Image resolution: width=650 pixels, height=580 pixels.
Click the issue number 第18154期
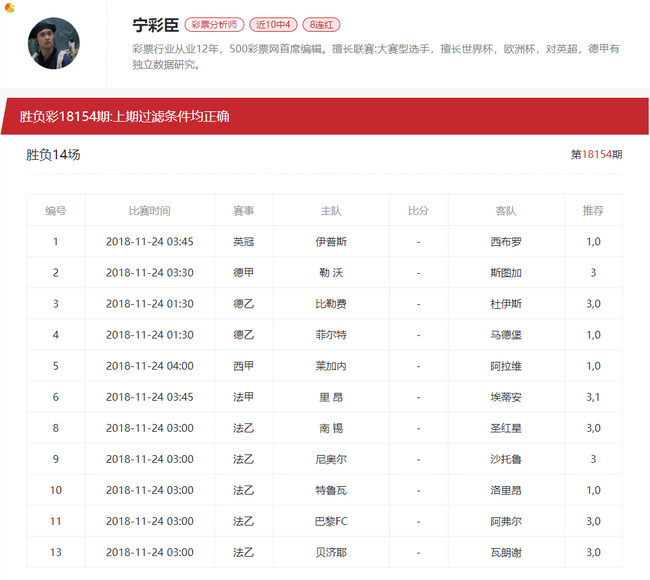tap(597, 154)
